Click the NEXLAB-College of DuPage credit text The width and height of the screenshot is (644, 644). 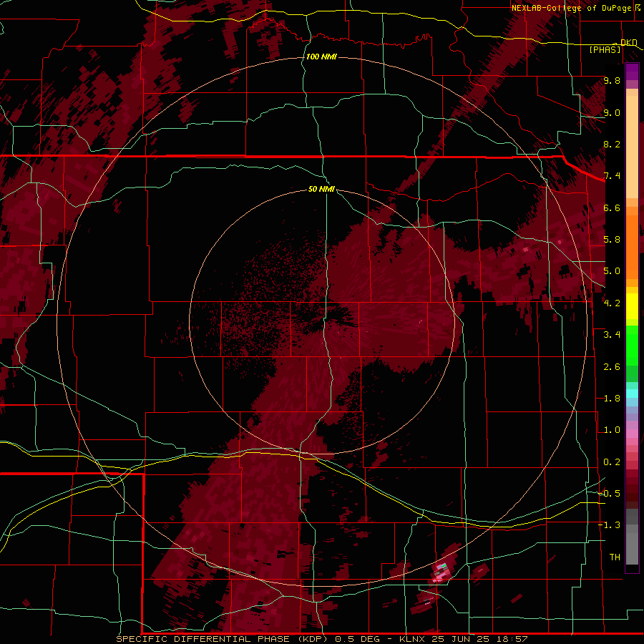[571, 8]
